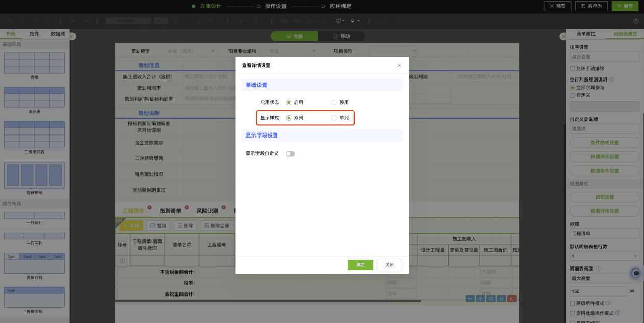
Task: Open the 默认明细表格行数 dropdown
Action: (604, 256)
